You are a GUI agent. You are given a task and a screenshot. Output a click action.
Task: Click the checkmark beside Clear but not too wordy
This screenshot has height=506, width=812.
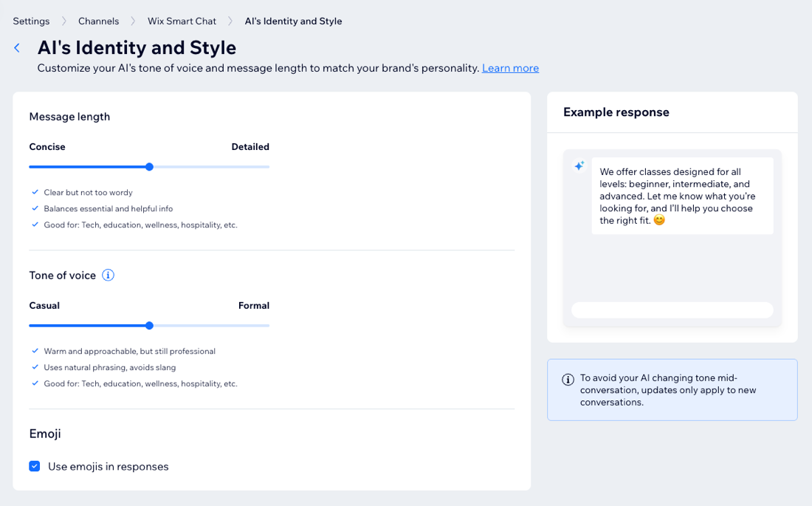pyautogui.click(x=34, y=192)
